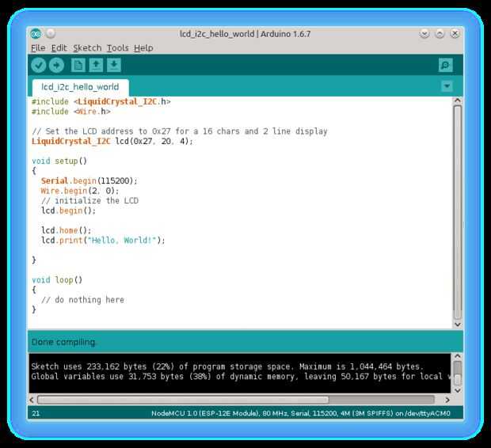Click the #include Wire.h line

(71, 112)
